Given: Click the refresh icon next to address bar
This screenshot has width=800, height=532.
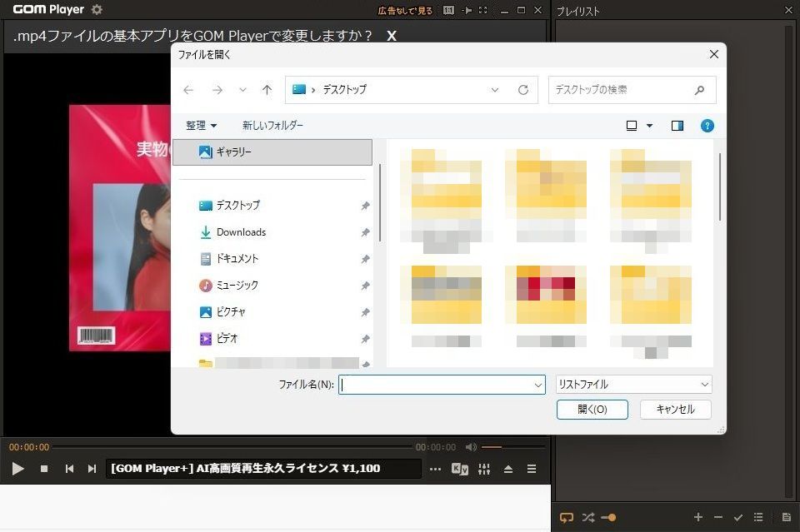Looking at the screenshot, I should coord(523,90).
